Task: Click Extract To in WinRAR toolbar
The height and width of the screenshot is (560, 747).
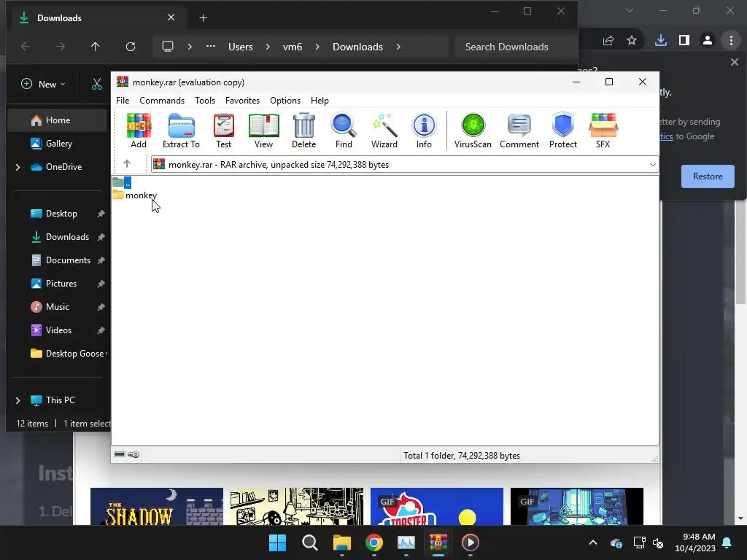Action: [181, 131]
